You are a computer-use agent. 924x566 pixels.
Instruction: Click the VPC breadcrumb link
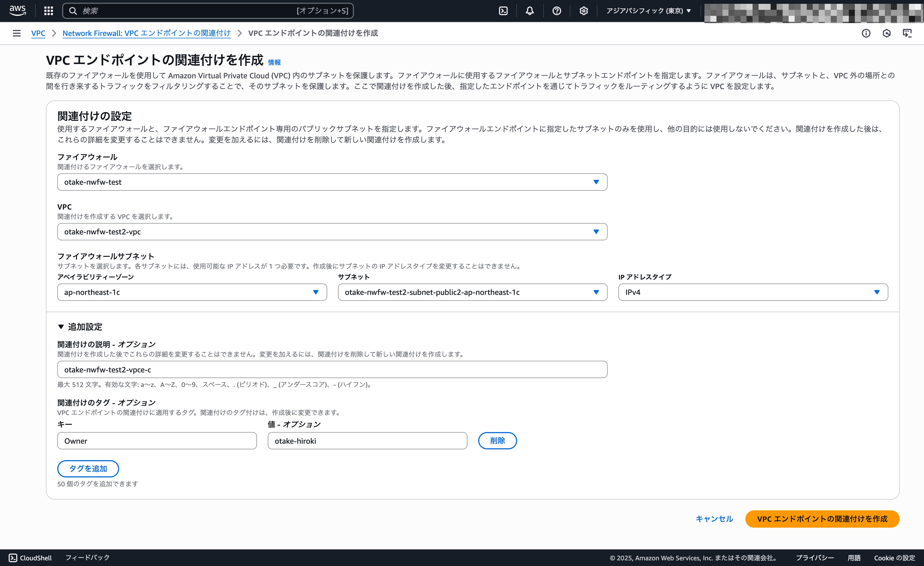pos(38,33)
